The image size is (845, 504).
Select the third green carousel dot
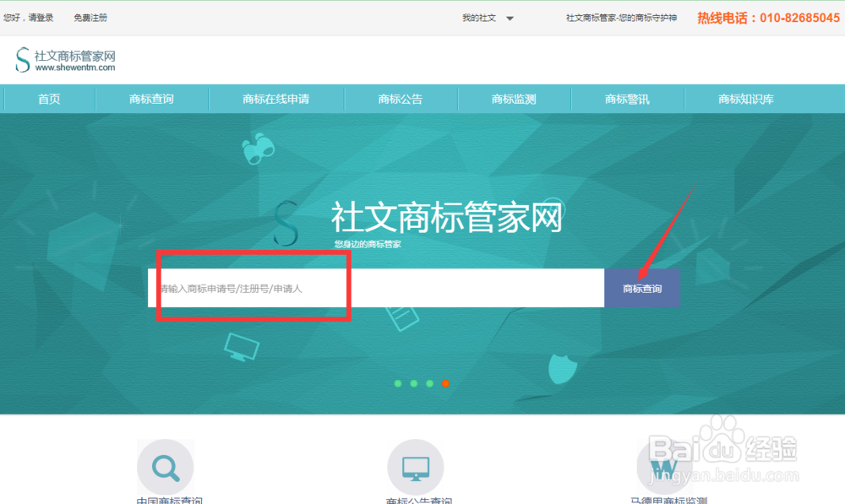(429, 383)
